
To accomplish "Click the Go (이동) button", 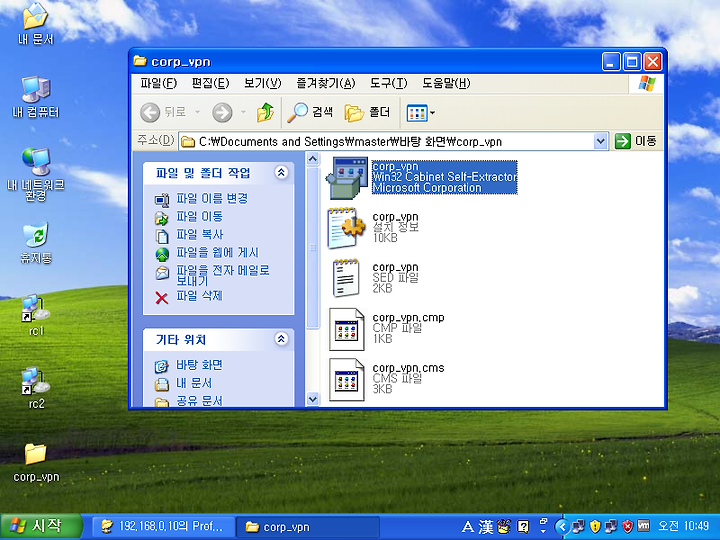I will (x=636, y=141).
